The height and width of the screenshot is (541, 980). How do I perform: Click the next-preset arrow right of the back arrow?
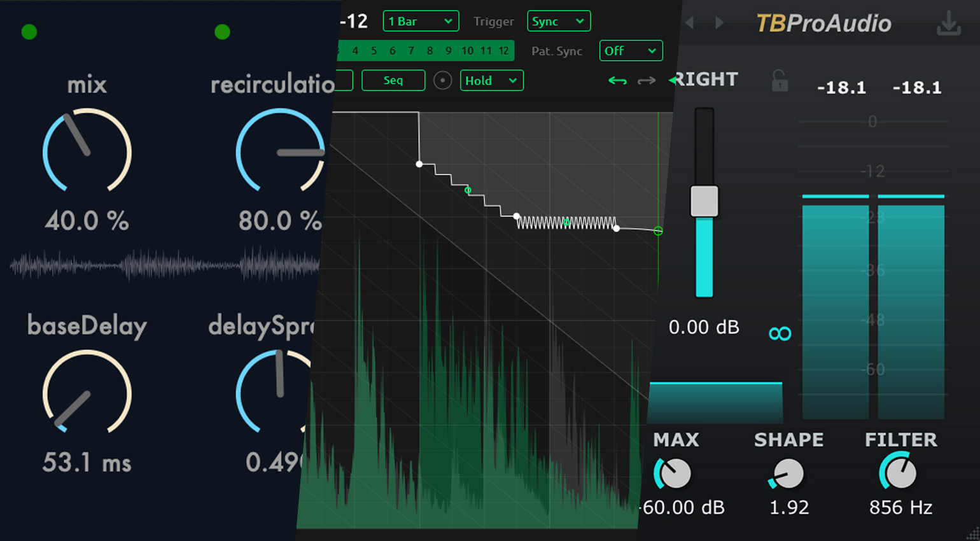click(x=718, y=21)
